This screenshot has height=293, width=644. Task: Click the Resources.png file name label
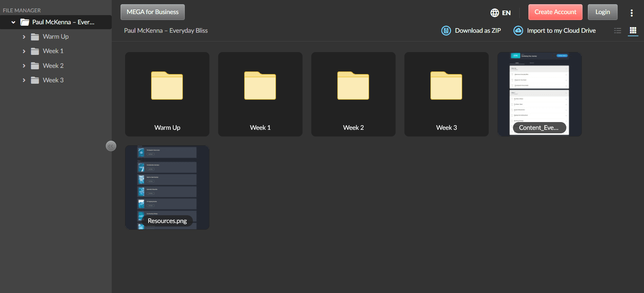(x=167, y=221)
